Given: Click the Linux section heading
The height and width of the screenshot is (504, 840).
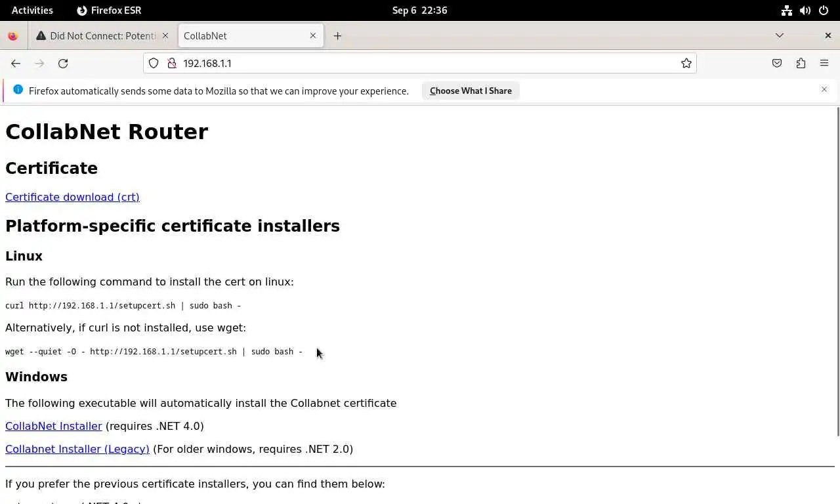Looking at the screenshot, I should coord(24,256).
